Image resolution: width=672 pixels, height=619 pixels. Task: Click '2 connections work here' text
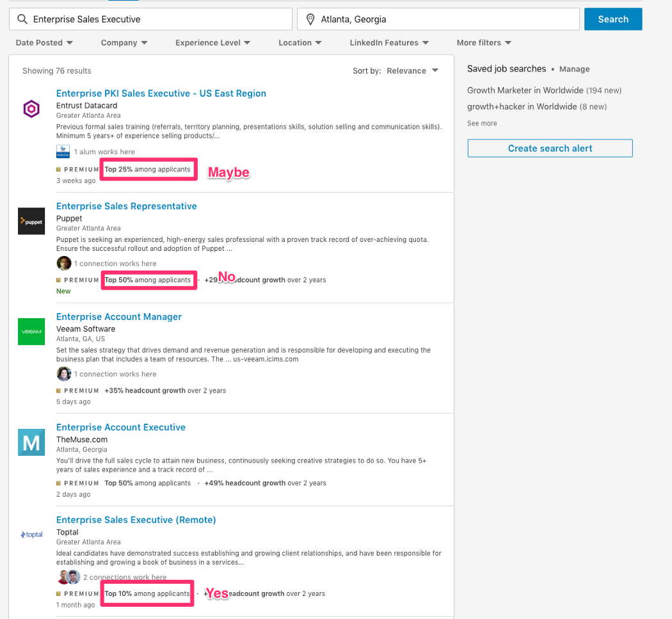tap(125, 577)
